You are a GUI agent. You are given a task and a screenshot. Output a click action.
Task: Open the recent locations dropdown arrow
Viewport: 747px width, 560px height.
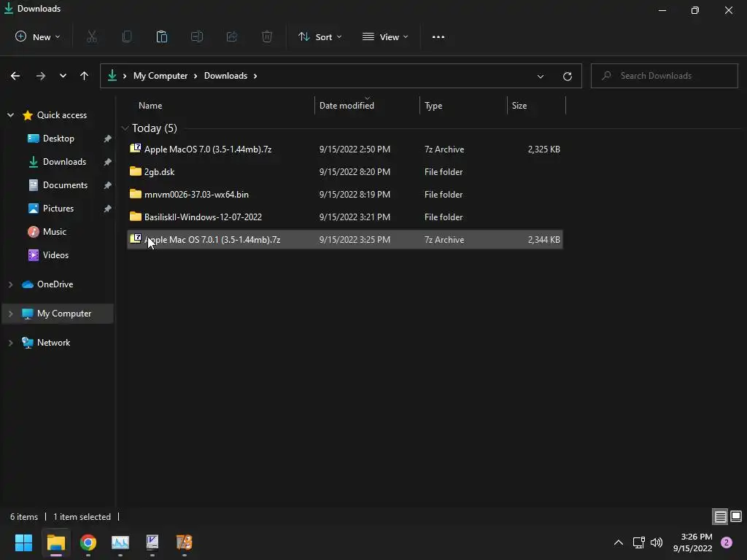click(63, 76)
